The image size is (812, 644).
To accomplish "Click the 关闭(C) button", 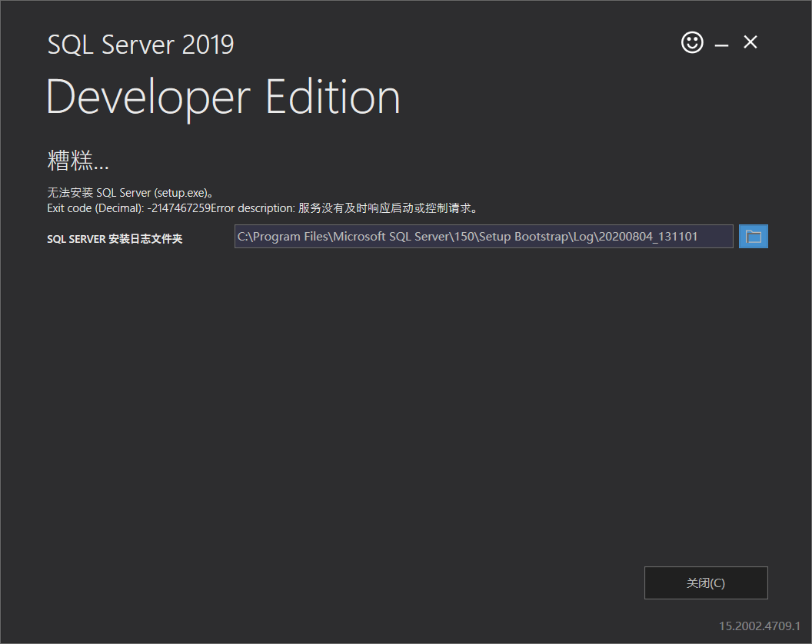I will point(706,583).
